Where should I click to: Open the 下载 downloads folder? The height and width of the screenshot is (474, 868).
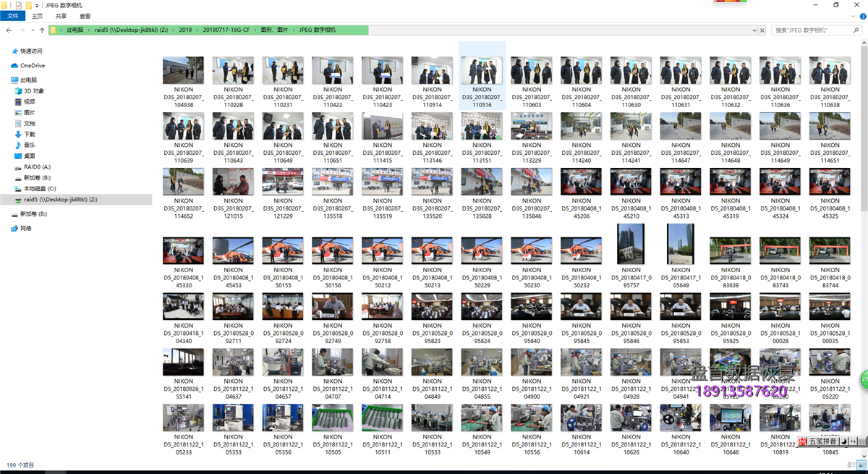(29, 135)
